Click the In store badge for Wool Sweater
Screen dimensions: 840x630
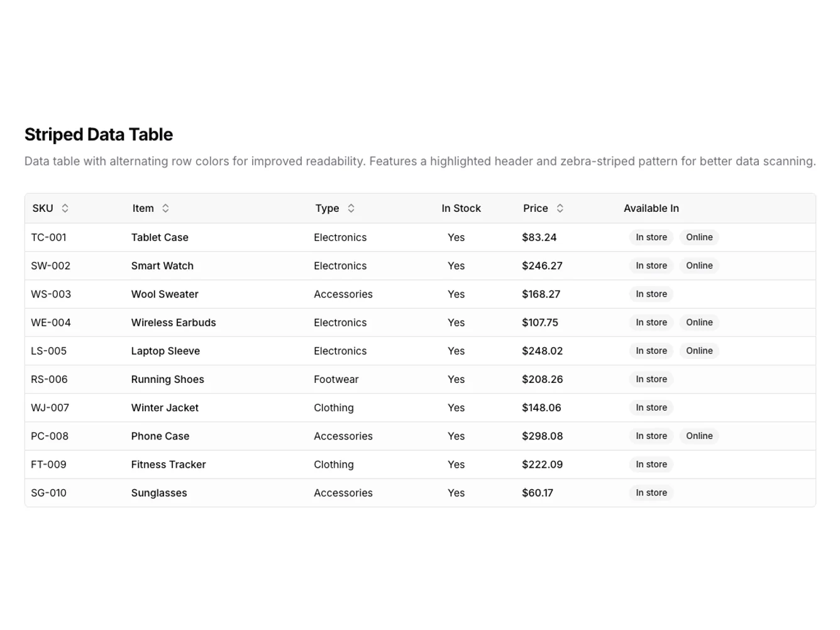click(x=651, y=294)
